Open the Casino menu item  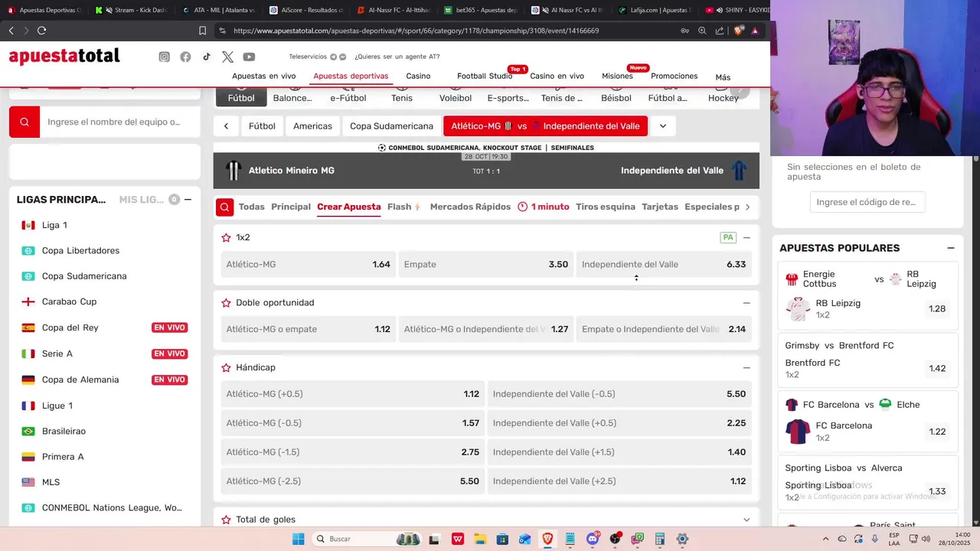[x=418, y=76]
